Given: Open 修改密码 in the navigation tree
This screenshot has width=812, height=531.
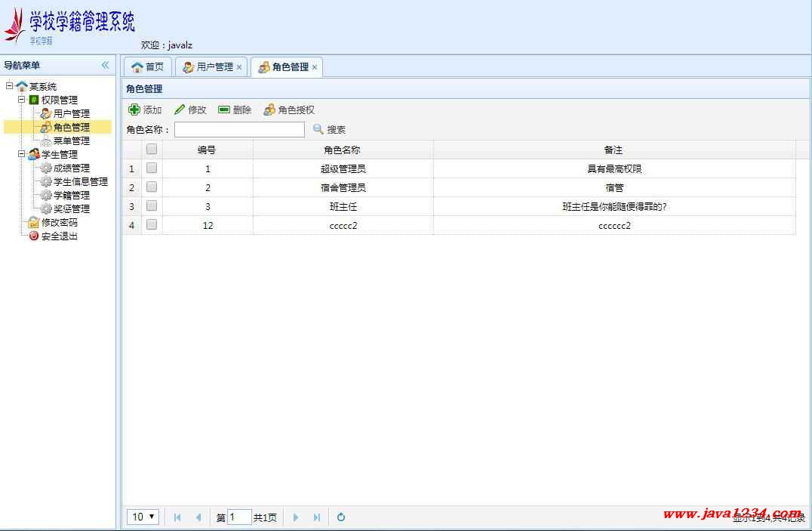Looking at the screenshot, I should [x=59, y=222].
